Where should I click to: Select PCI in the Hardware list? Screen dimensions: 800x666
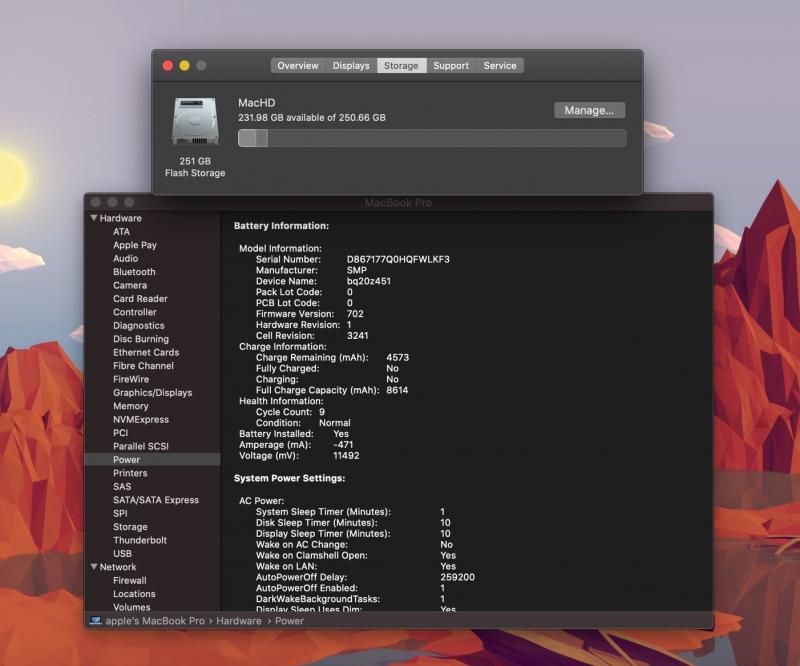coord(120,433)
